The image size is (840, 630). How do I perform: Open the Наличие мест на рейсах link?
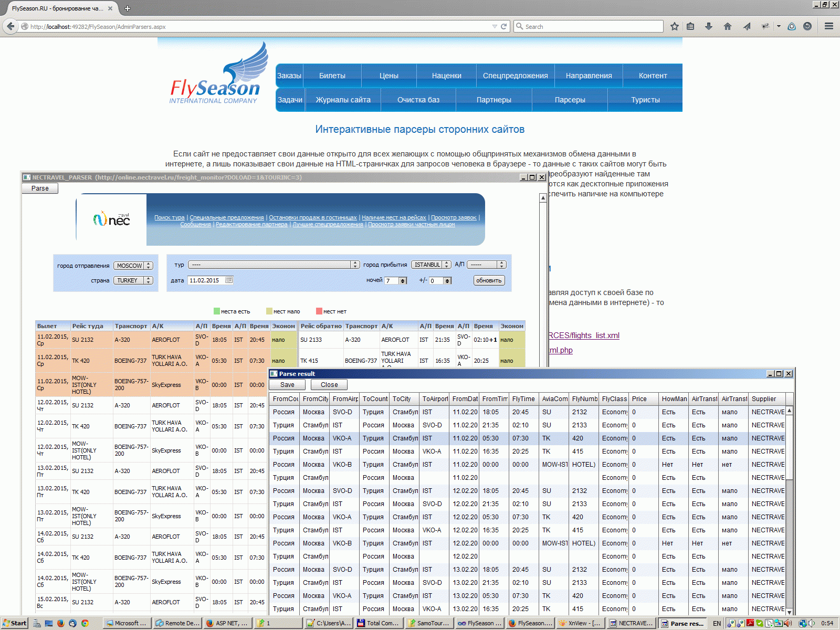(x=394, y=217)
